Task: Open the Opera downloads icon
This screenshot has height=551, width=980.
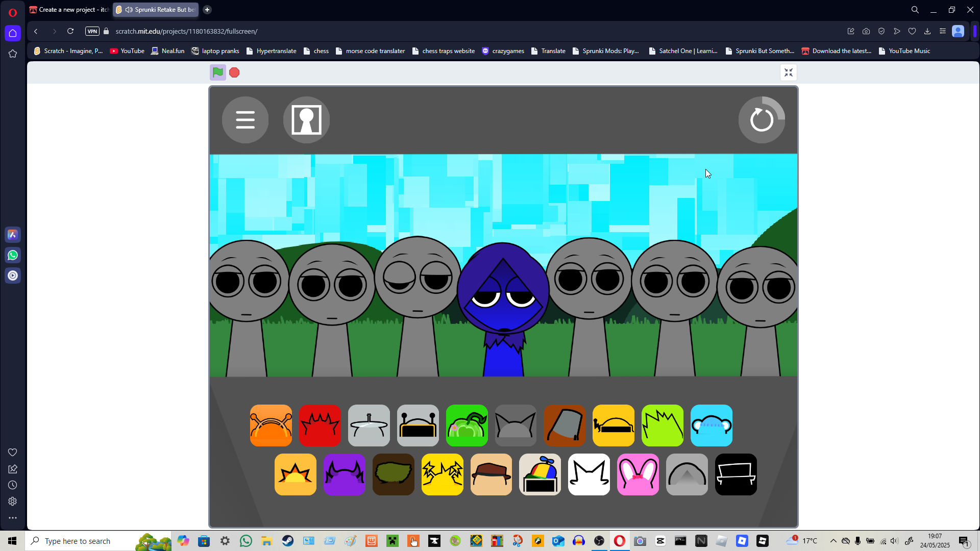Action: (x=927, y=31)
